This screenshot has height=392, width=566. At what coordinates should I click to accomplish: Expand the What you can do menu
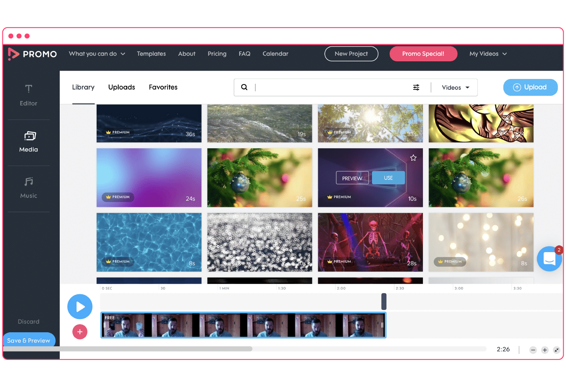(97, 53)
